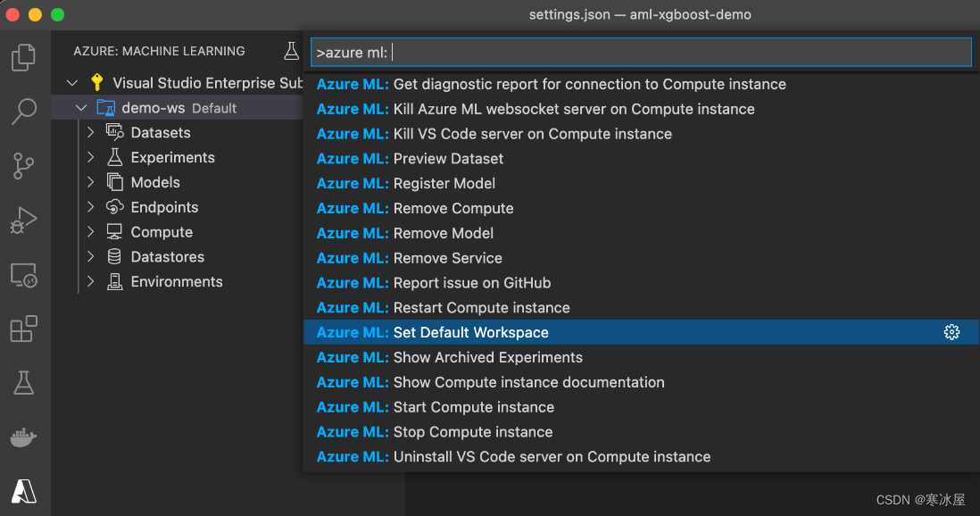Open the Extensions view

(24, 329)
